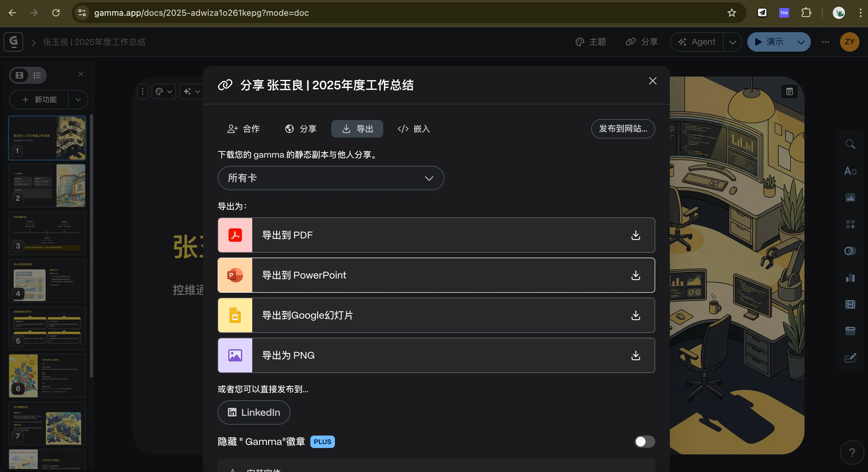This screenshot has height=472, width=868.
Task: Open the more options ellipsis in the header
Action: (x=825, y=42)
